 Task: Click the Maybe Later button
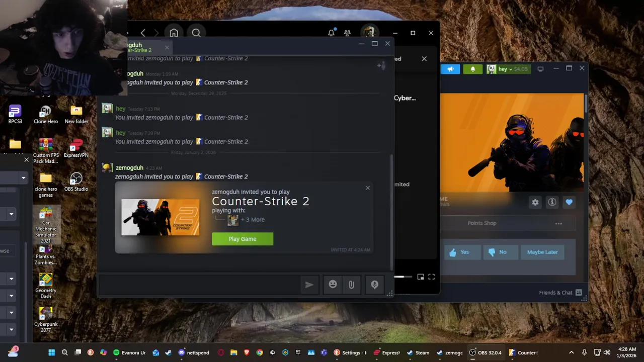542,252
